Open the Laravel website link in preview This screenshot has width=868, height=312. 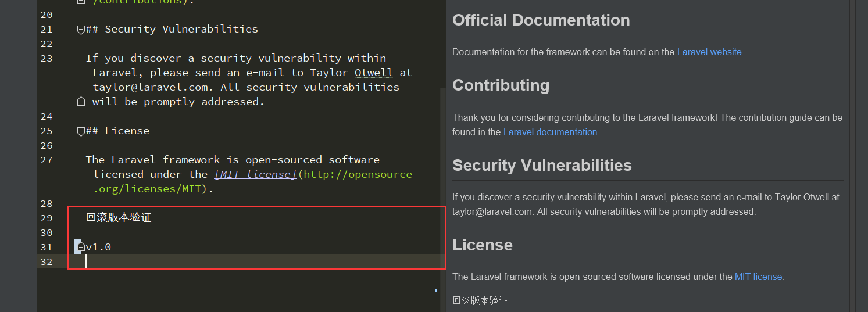click(x=709, y=52)
